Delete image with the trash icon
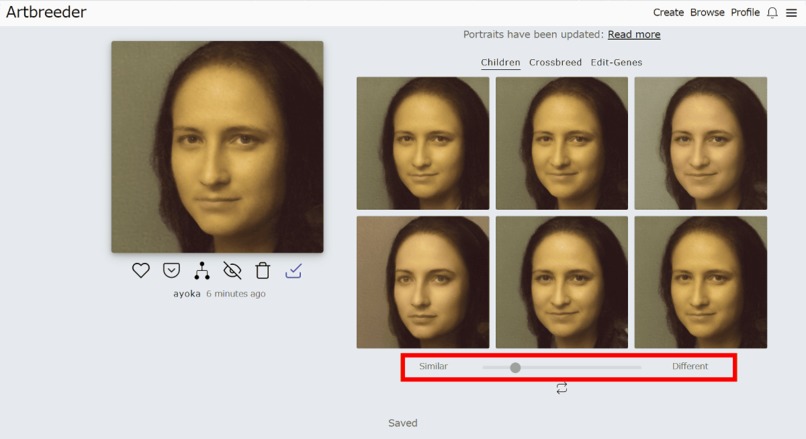Viewport: 806px width, 439px height. click(263, 270)
